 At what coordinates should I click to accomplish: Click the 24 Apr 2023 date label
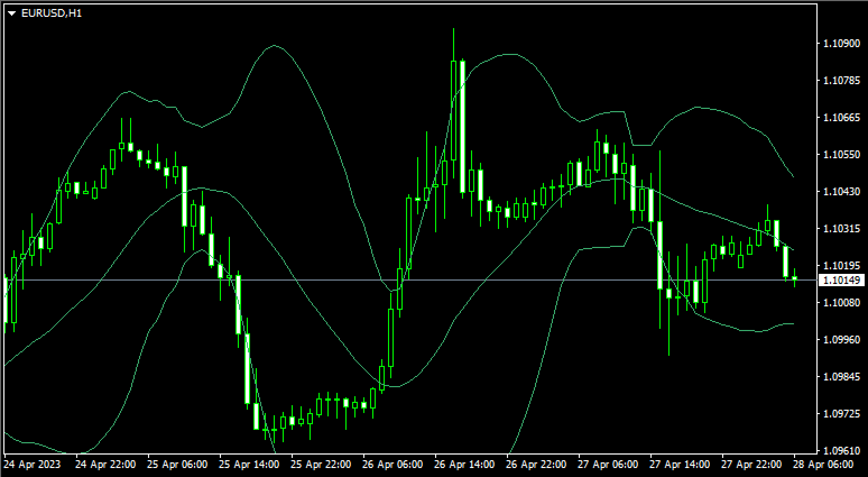(32, 465)
